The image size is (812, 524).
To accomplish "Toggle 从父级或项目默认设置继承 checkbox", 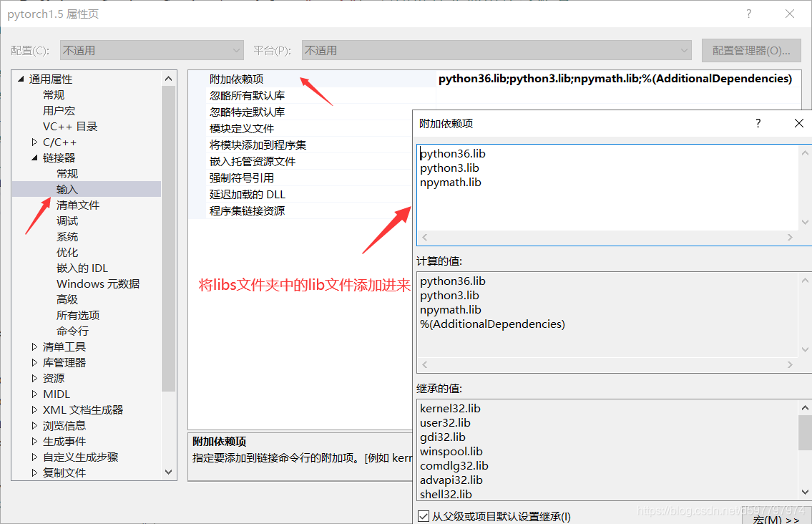I will pos(424,516).
